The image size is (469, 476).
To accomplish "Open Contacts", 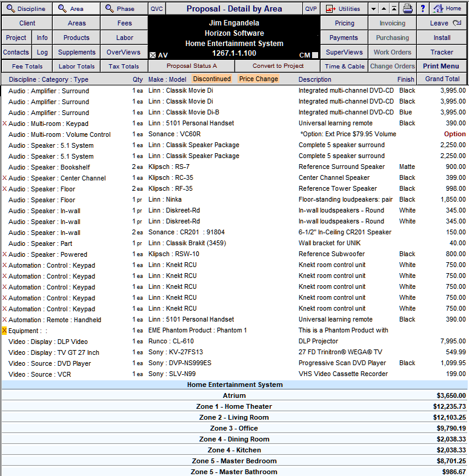I will (16, 52).
